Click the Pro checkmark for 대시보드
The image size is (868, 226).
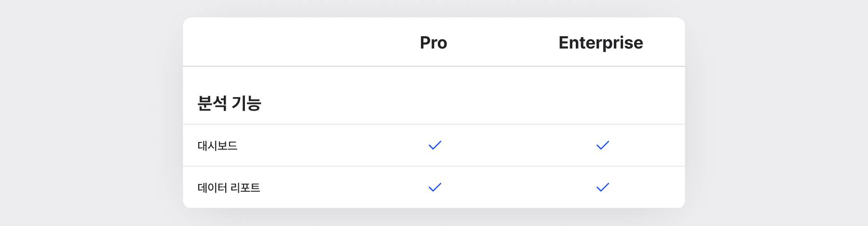pyautogui.click(x=435, y=145)
